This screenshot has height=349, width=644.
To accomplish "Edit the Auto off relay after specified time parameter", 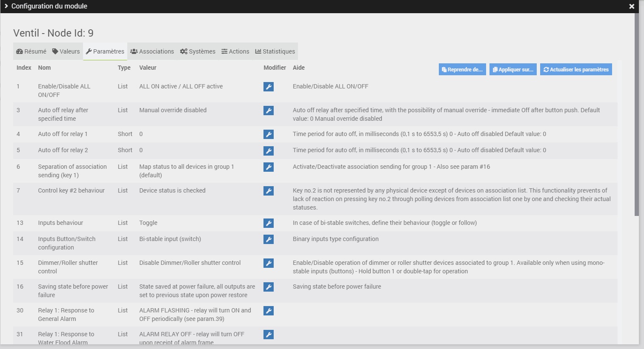I will click(x=268, y=111).
